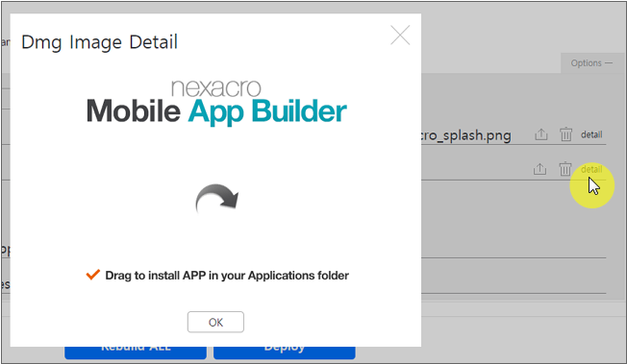Viewport: 627px width, 364px height.
Task: Click the nexacro logo text
Action: [x=216, y=88]
